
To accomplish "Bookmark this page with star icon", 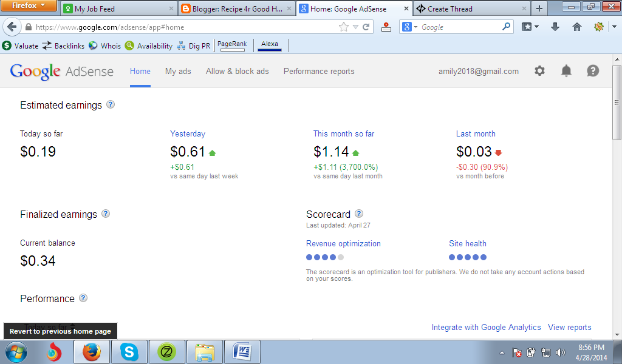I will tap(344, 27).
